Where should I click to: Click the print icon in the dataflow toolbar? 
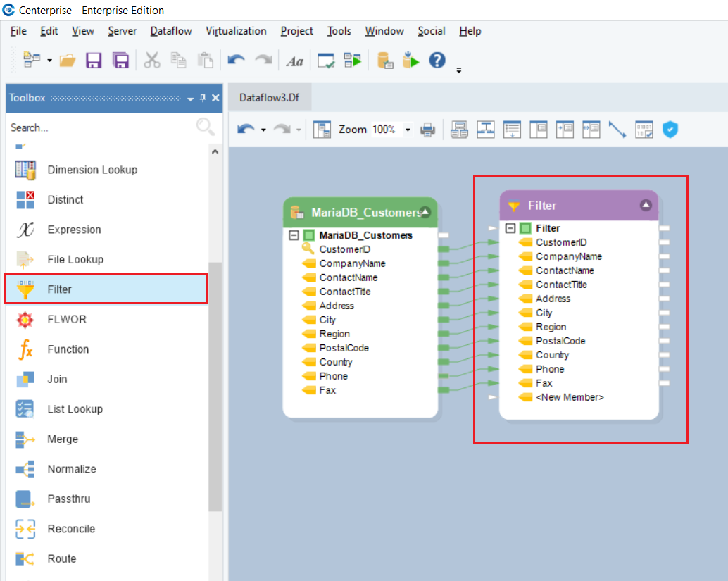coord(427,130)
